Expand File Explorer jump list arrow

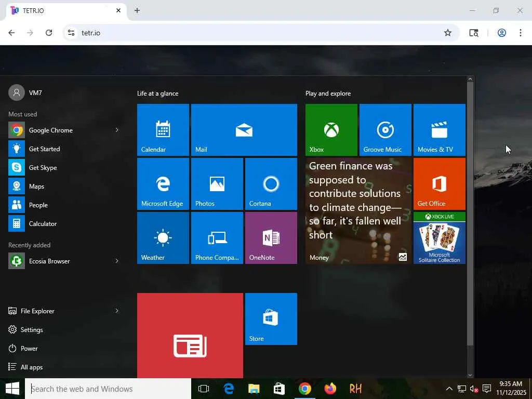(x=117, y=311)
